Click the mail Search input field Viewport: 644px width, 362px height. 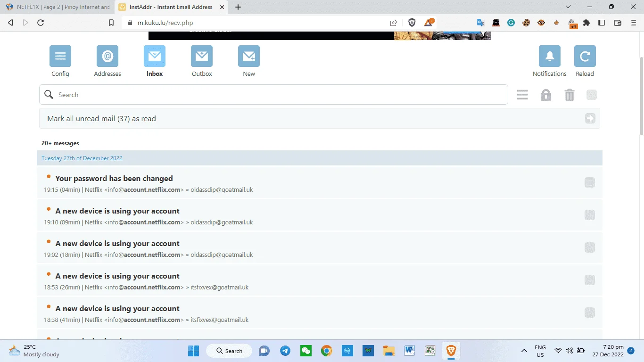[x=273, y=95]
